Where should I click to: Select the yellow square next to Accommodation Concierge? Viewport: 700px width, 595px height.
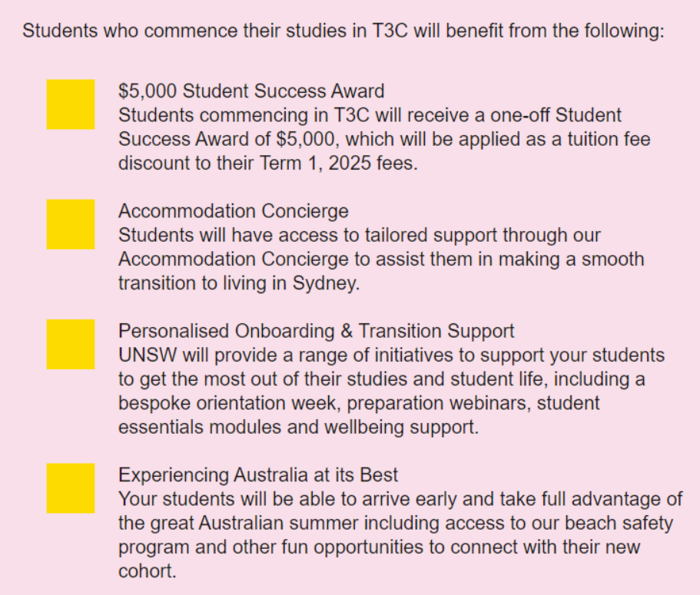[71, 224]
